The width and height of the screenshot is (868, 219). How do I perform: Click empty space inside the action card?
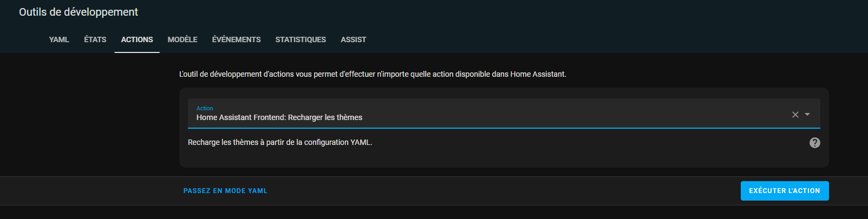pos(541,157)
